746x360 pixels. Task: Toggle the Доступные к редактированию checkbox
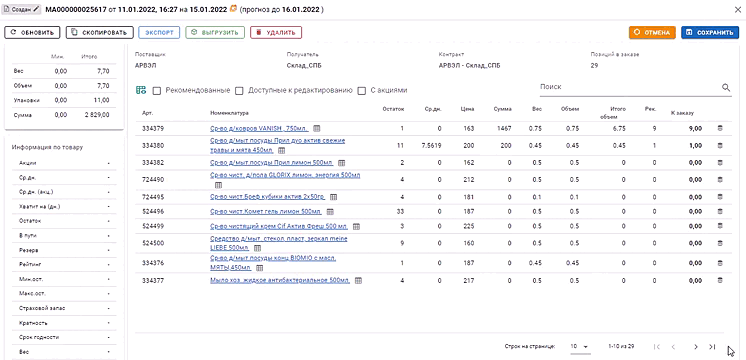(x=239, y=90)
